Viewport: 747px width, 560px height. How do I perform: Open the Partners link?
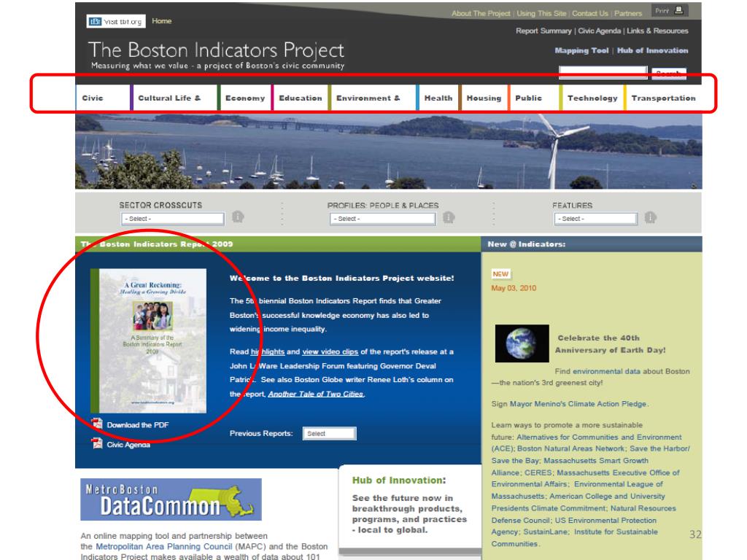628,13
